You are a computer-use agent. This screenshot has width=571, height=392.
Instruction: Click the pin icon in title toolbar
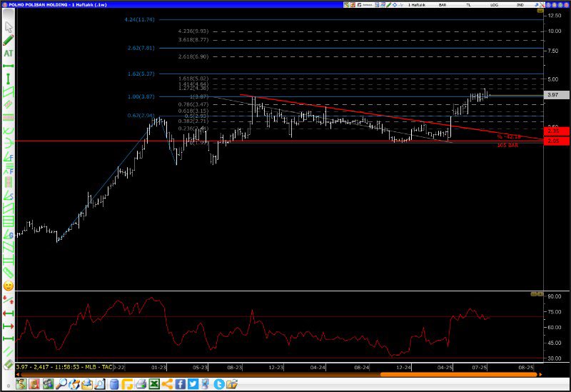pos(537,5)
